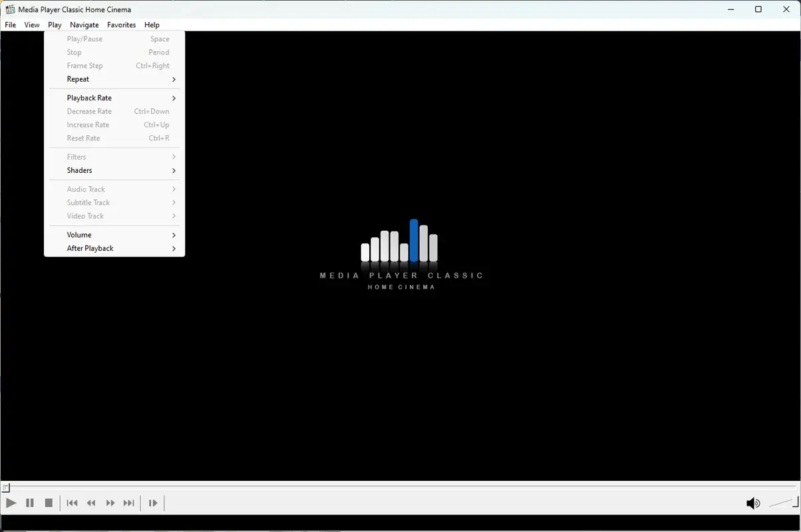Open the Navigate menu
This screenshot has width=801, height=532.
[84, 25]
